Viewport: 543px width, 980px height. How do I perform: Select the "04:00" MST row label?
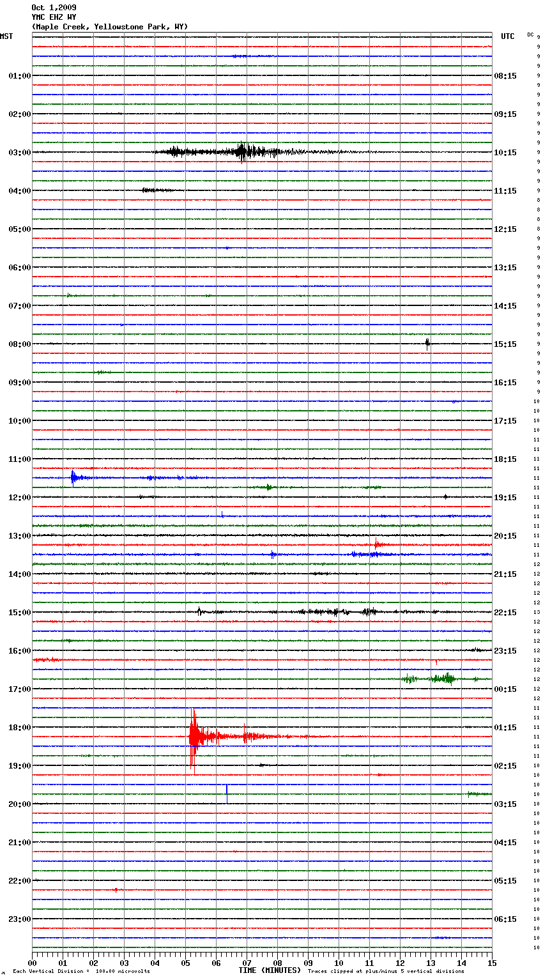coord(19,191)
